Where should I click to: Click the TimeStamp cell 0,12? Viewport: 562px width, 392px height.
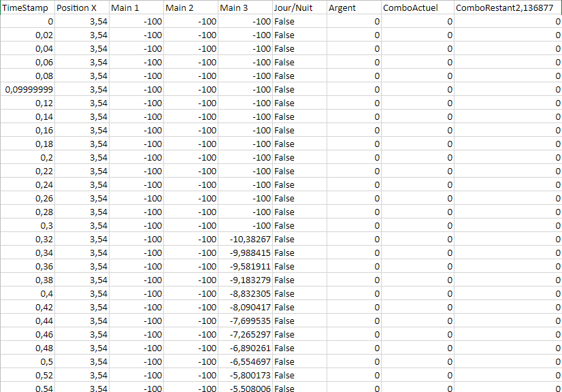click(28, 103)
